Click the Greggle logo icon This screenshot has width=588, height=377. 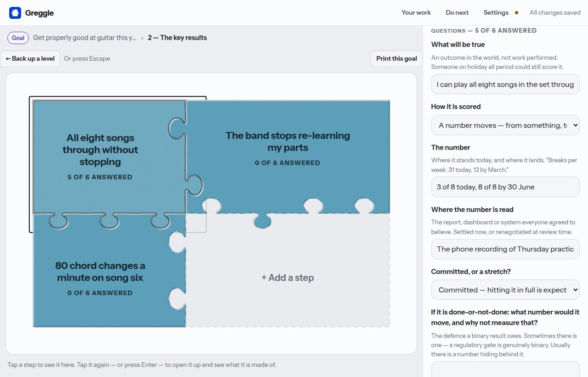(x=15, y=13)
